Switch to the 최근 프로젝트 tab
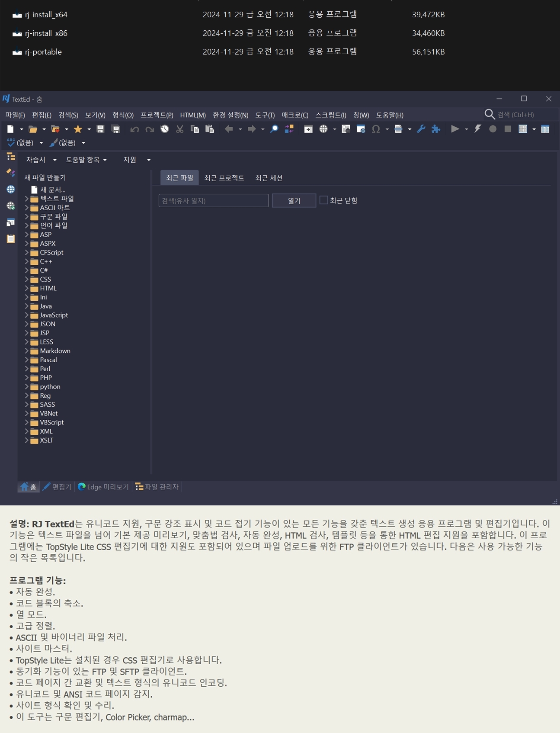 pyautogui.click(x=224, y=178)
